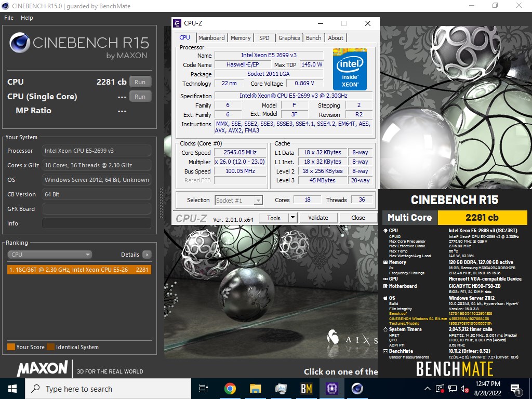The height and width of the screenshot is (399, 532).
Task: Click the Close button in CPU-Z
Action: pyautogui.click(x=358, y=218)
